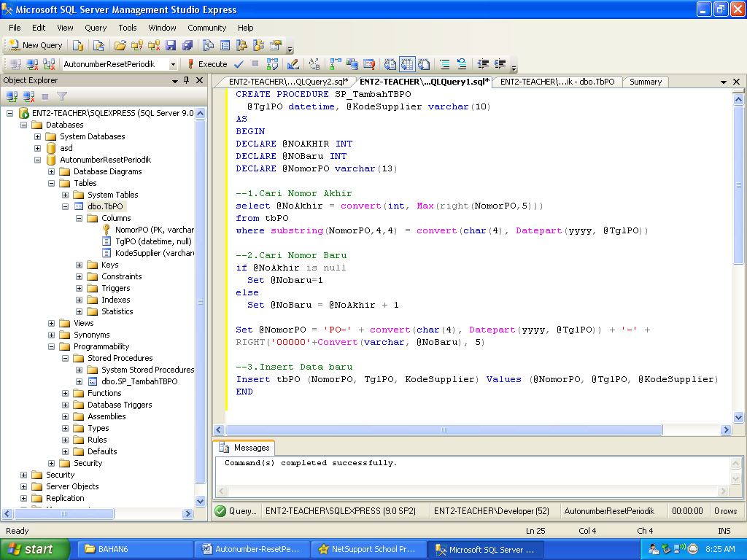This screenshot has height=560, width=747.
Task: Open the Community menu
Action: coord(206,28)
